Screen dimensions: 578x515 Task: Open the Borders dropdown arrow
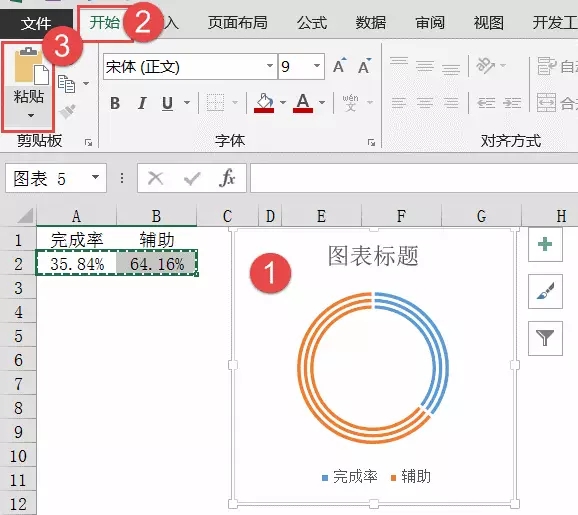(x=234, y=102)
